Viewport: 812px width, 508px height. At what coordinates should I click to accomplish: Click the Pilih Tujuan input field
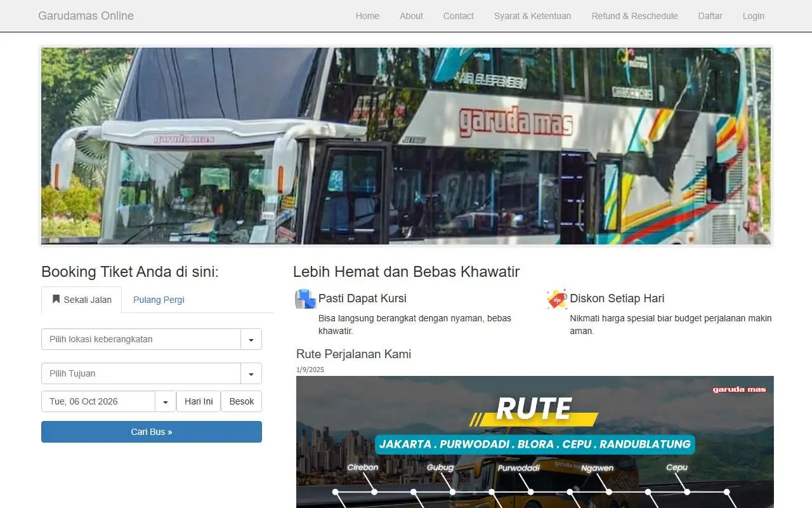pos(141,373)
